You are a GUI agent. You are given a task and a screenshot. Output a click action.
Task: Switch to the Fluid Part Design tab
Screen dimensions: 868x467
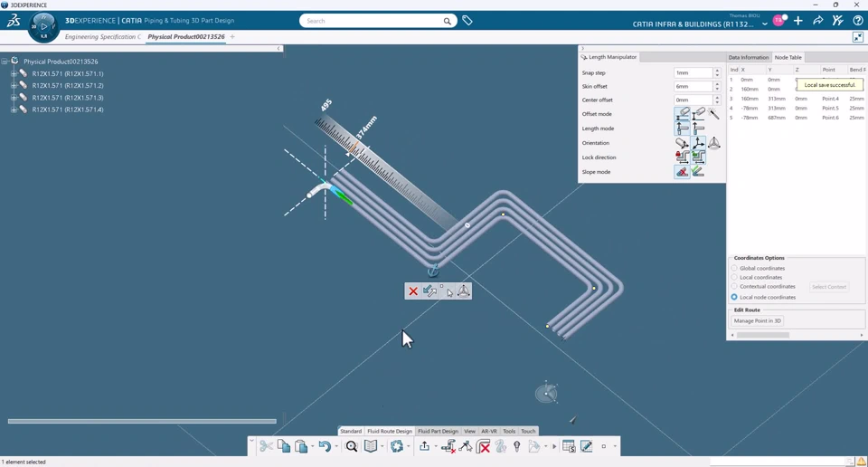tap(438, 431)
